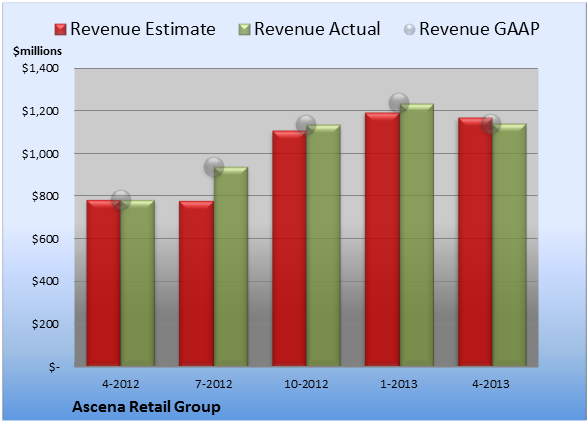Click the GAAP marker above 4-2013 bars
The height and width of the screenshot is (422, 588).
tap(491, 124)
